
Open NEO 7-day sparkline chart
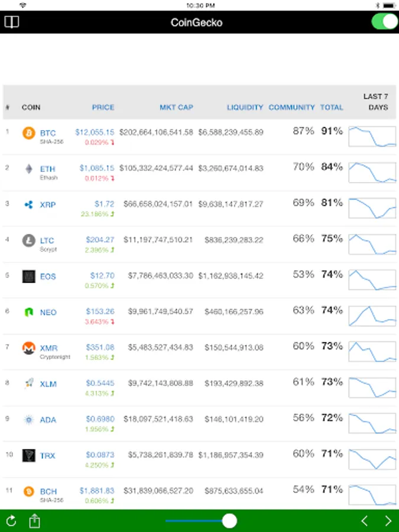[x=372, y=316]
